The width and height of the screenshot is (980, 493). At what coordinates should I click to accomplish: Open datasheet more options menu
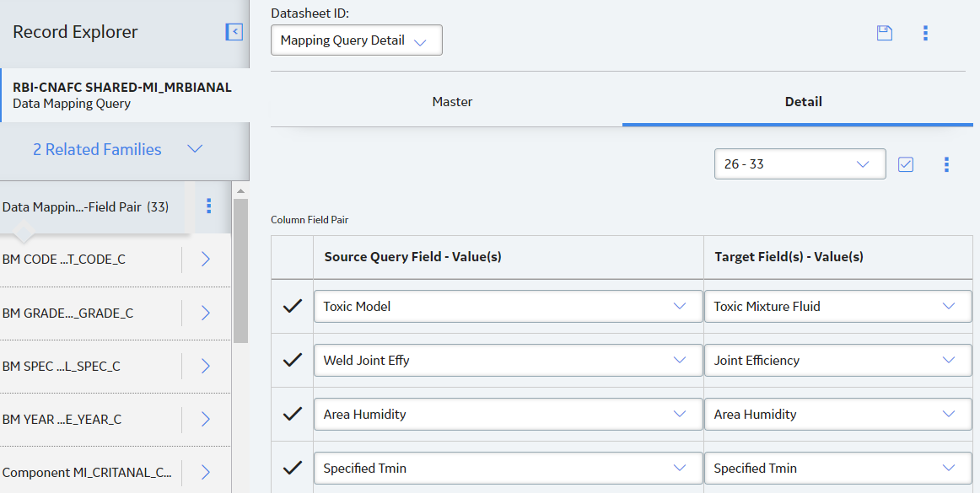(926, 33)
